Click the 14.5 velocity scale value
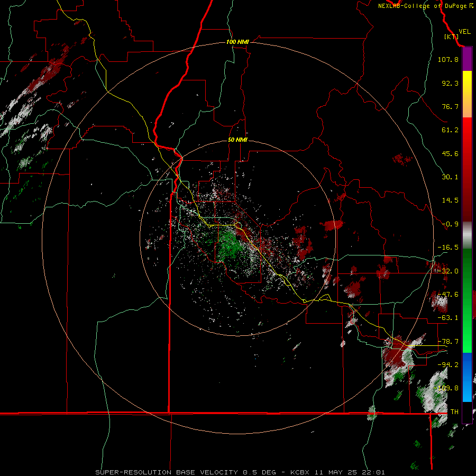 [450, 200]
